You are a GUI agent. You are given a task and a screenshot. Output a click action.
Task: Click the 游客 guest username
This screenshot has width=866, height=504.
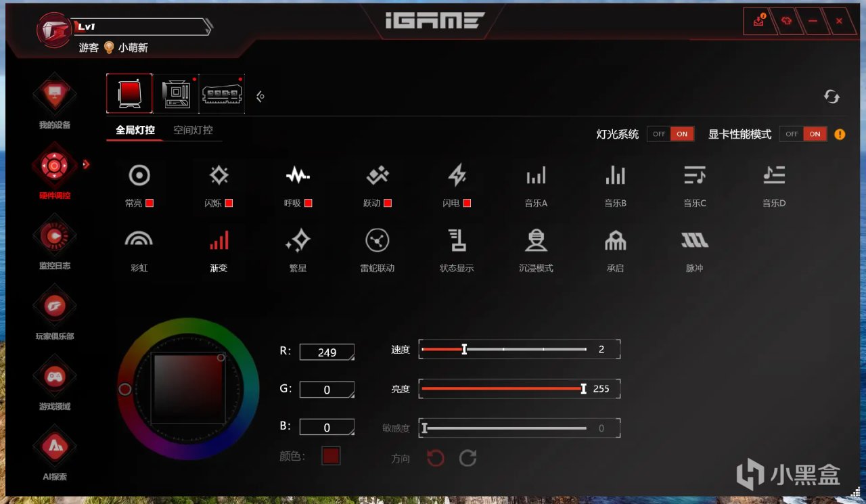coord(89,48)
